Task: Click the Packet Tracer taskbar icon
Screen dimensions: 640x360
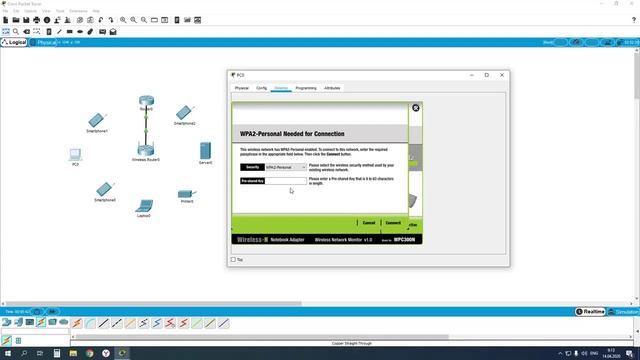Action: tap(122, 353)
